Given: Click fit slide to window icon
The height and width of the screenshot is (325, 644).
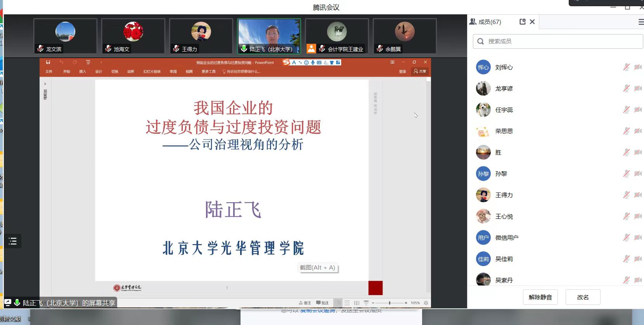Looking at the screenshot, I should [426, 303].
